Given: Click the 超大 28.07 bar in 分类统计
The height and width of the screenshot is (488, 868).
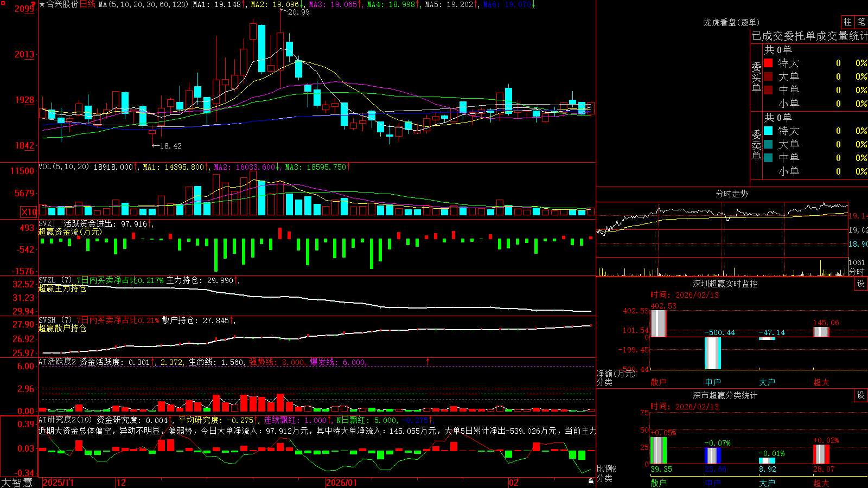Looking at the screenshot, I should click(x=821, y=454).
